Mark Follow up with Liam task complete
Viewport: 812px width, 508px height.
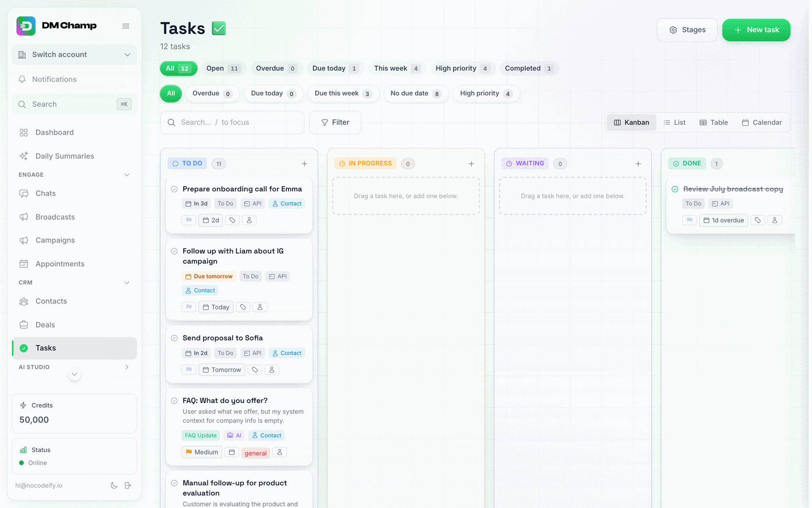[174, 251]
